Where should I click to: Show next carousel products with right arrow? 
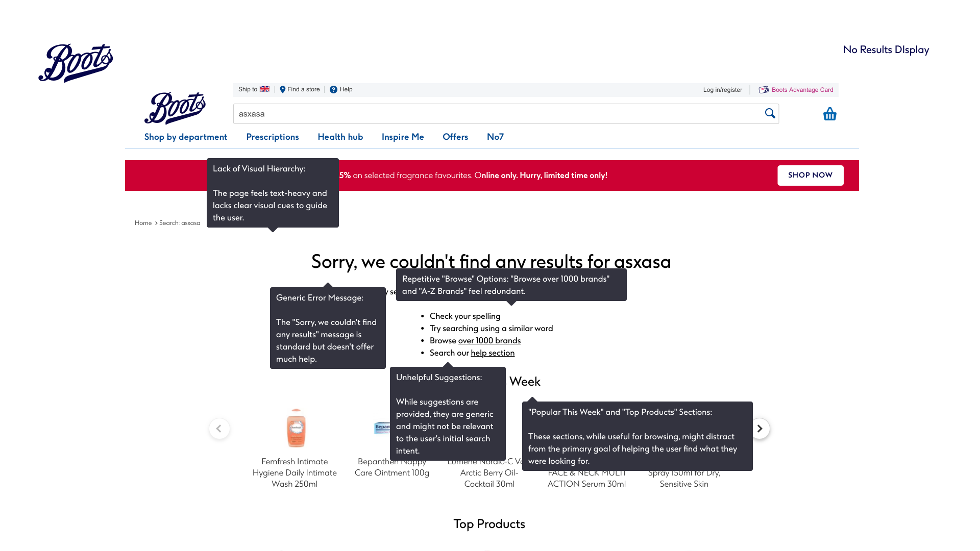[x=759, y=429]
